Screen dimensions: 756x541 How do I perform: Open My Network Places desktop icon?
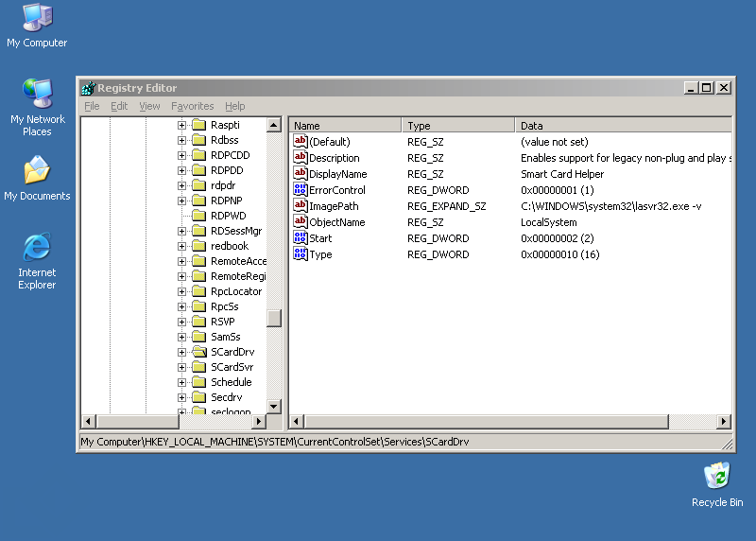coord(37,107)
